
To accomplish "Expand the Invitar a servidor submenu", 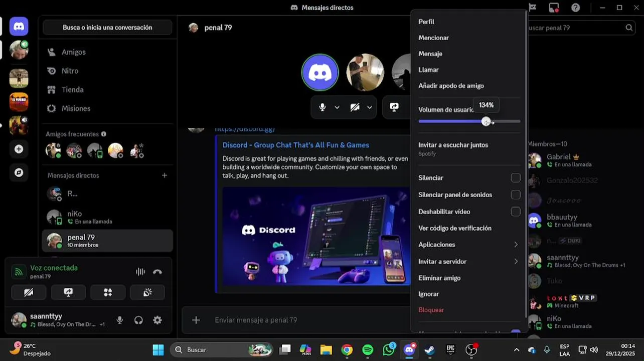I will [x=469, y=261].
